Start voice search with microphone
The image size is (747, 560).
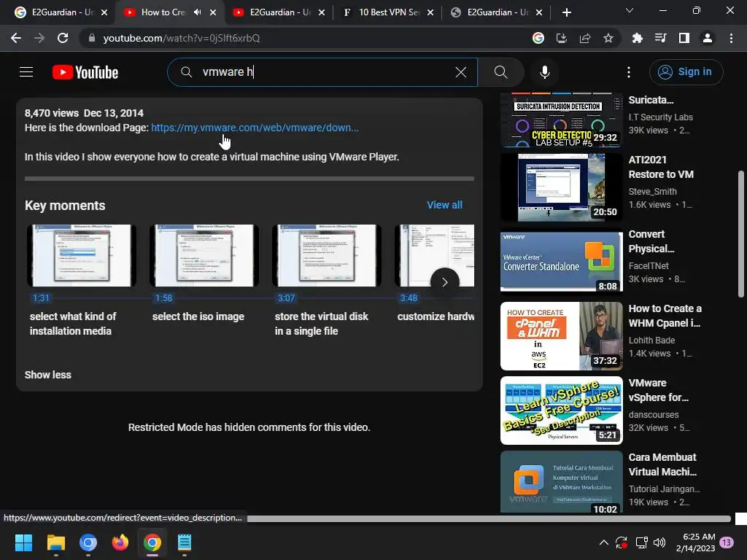pyautogui.click(x=544, y=72)
